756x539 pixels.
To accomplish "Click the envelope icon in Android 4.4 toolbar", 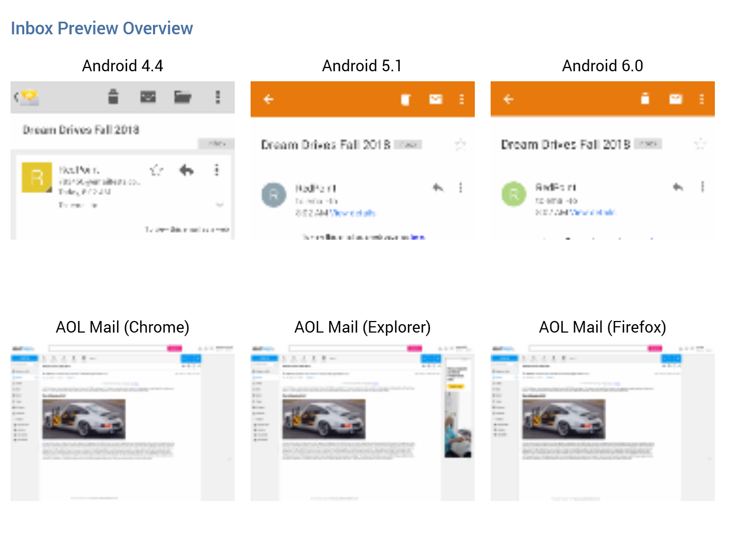I will pos(148,97).
